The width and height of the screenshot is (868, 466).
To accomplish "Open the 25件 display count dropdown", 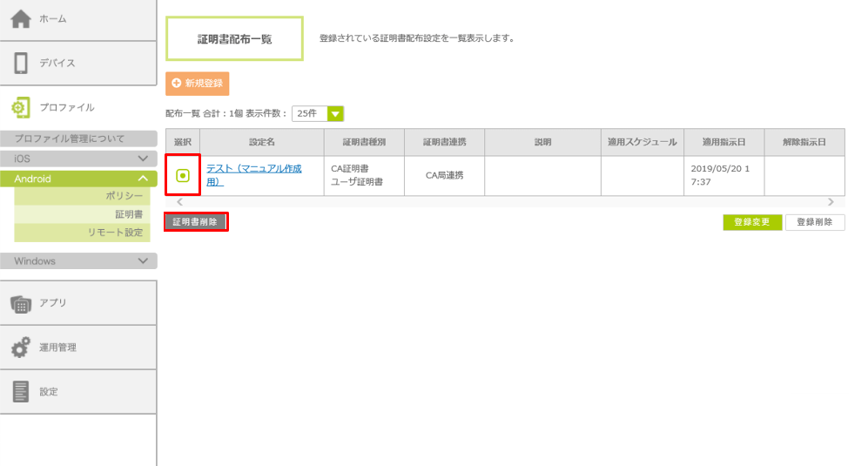I will 318,113.
